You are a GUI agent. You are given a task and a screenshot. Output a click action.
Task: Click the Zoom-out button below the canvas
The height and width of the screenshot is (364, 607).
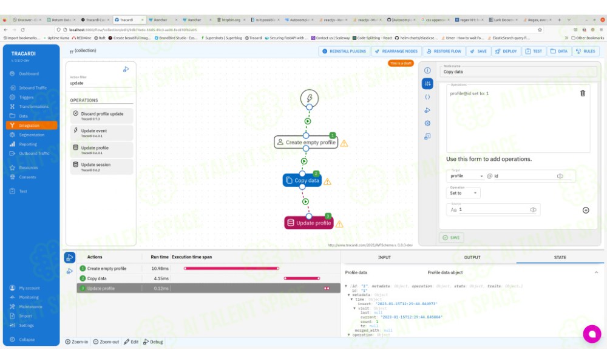click(x=106, y=342)
